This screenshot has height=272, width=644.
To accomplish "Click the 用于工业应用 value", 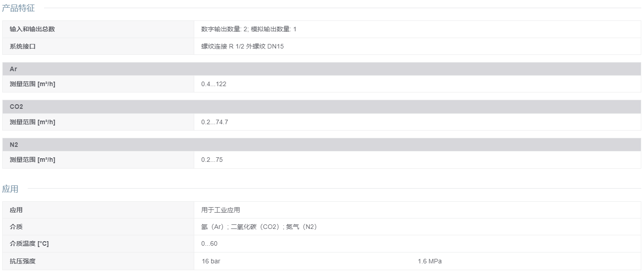I will (x=221, y=210).
